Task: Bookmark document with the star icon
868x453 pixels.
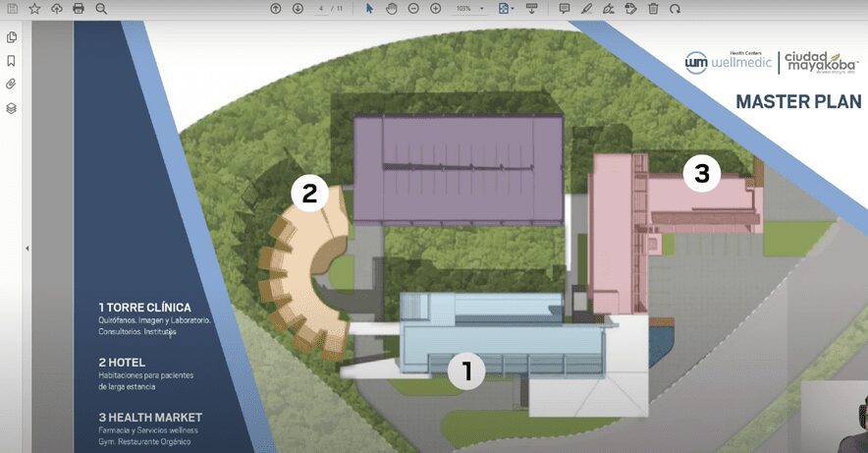Action: click(34, 8)
